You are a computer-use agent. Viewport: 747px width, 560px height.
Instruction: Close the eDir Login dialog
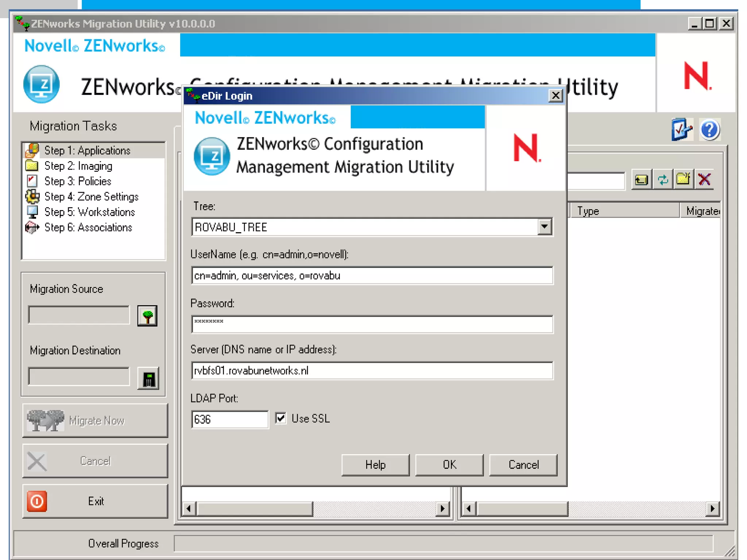[555, 96]
